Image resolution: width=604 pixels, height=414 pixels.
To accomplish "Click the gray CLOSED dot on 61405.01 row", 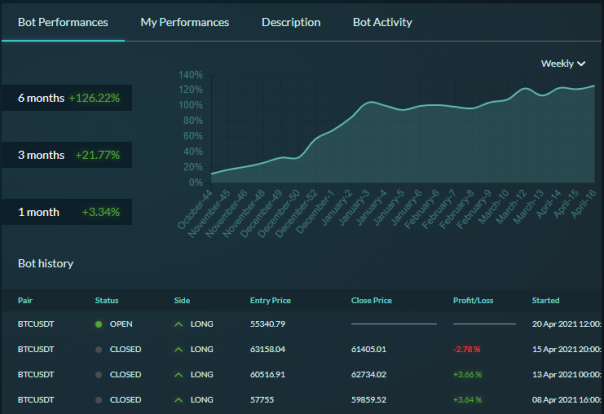I will pos(99,350).
